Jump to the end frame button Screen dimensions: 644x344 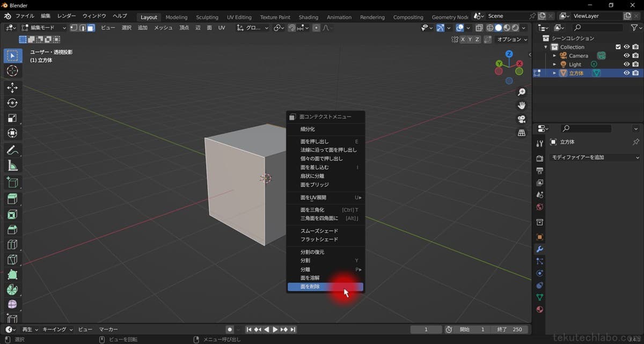point(293,330)
